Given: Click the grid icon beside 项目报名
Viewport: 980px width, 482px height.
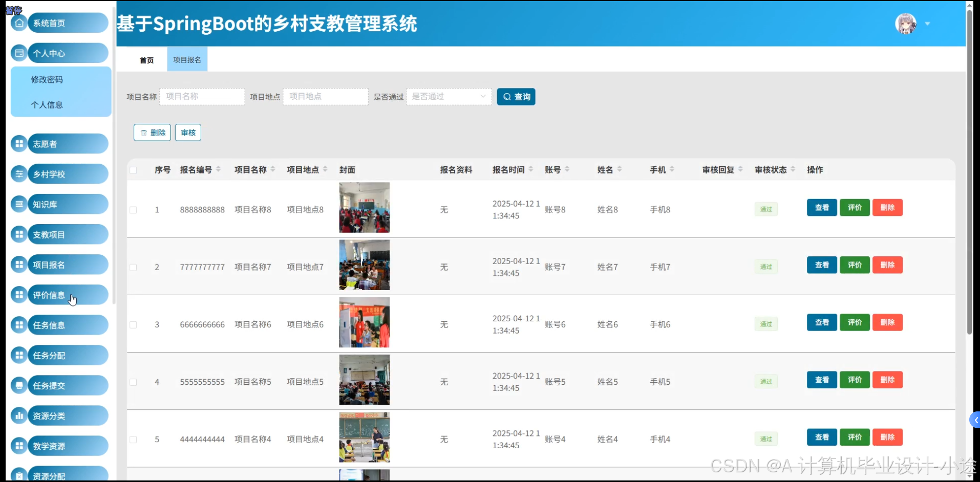Looking at the screenshot, I should (19, 265).
